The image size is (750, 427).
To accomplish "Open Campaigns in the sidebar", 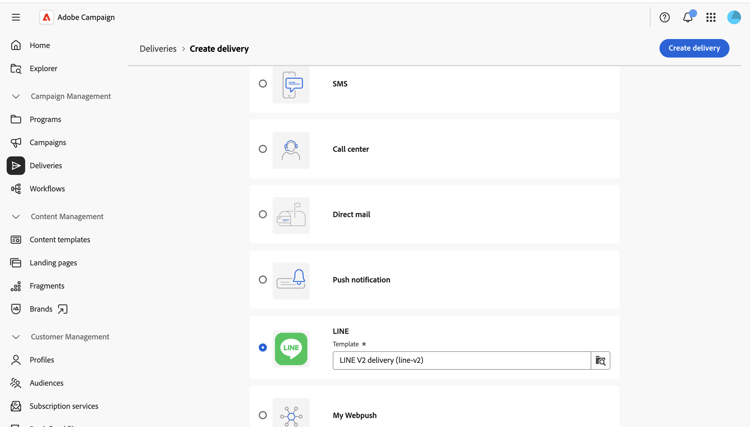I will click(48, 142).
